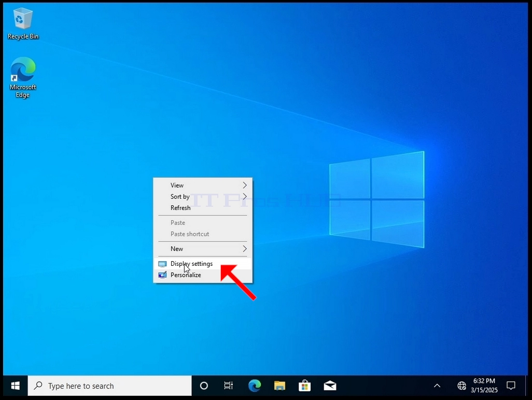Open File Explorer from the taskbar
The height and width of the screenshot is (400, 532).
pyautogui.click(x=279, y=385)
